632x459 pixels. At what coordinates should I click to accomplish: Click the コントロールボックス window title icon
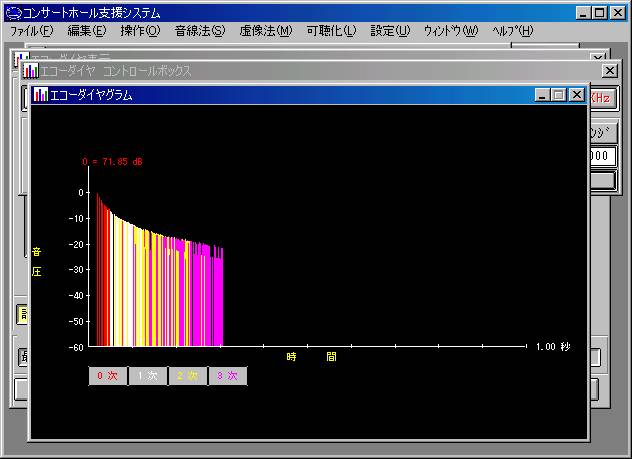click(x=31, y=71)
